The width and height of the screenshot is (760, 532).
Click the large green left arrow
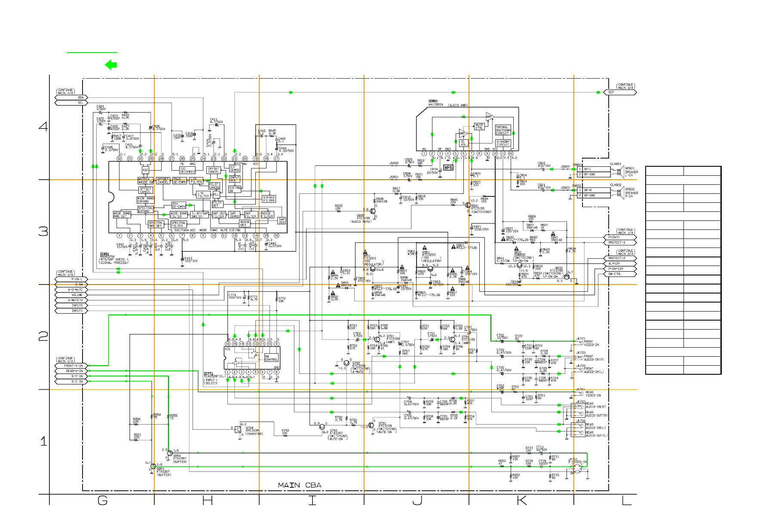tap(111, 65)
